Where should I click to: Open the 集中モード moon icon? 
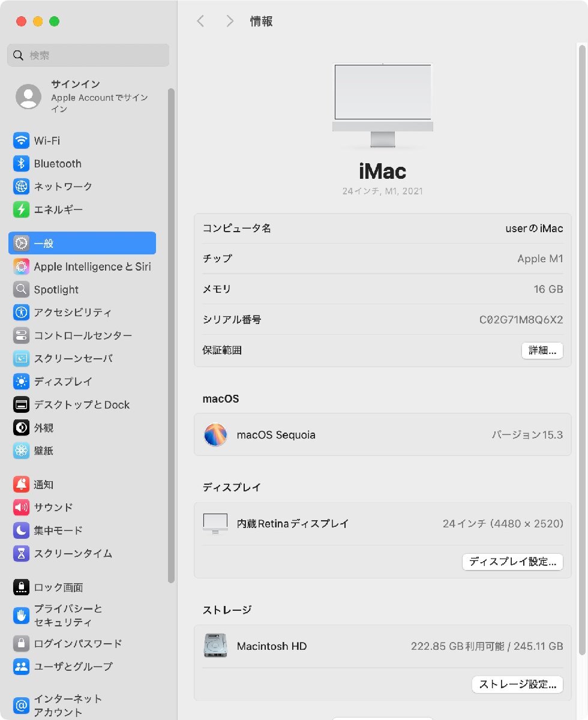[21, 530]
